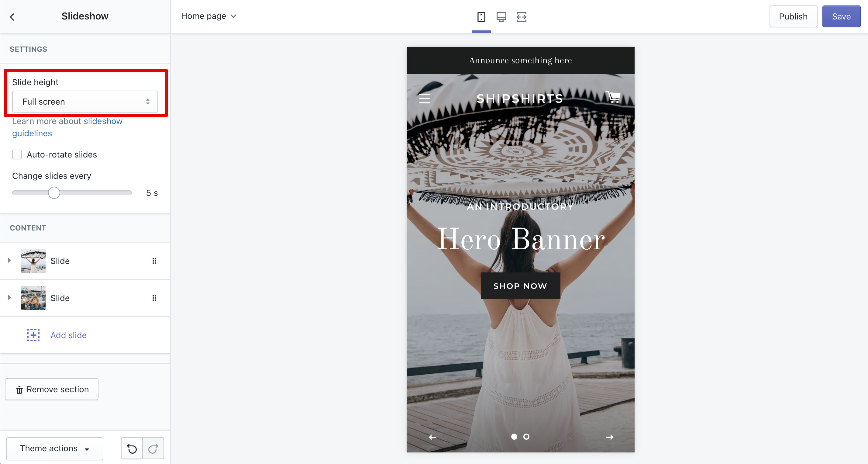Switch to desktop preview icon
The width and height of the screenshot is (868, 464).
pyautogui.click(x=501, y=16)
